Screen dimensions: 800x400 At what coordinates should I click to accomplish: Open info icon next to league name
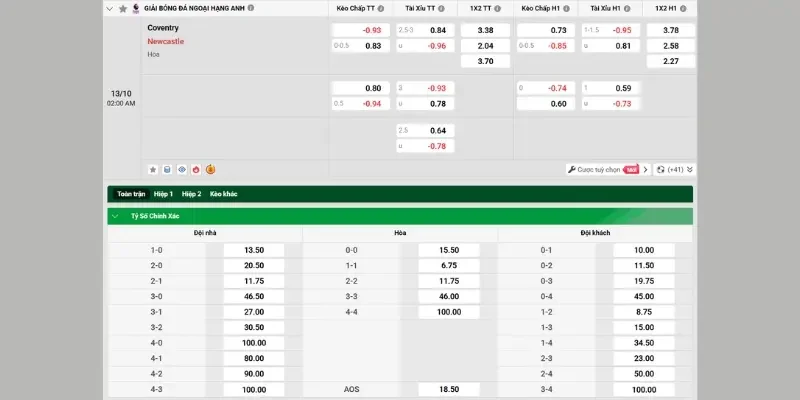point(251,8)
